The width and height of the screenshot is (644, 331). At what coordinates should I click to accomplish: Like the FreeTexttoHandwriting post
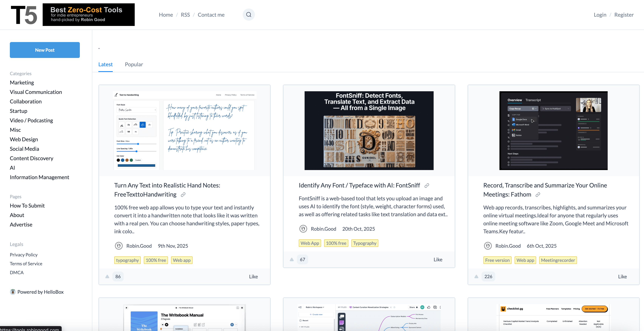(x=253, y=276)
